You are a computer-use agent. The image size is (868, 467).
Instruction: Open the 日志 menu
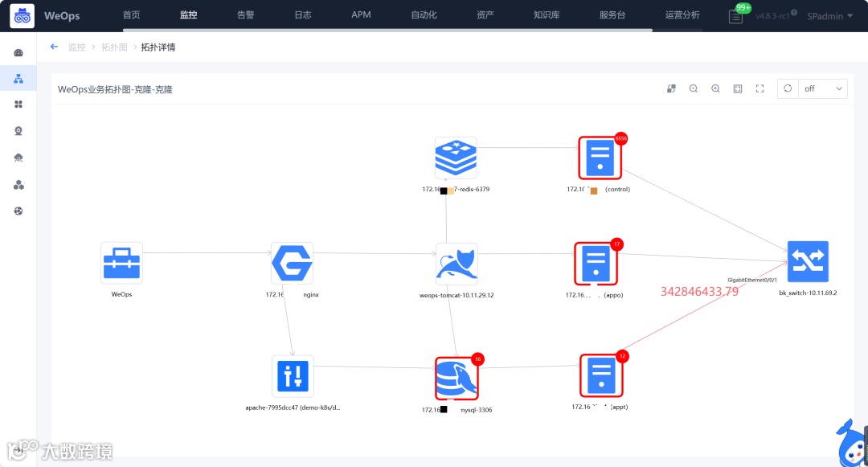[303, 15]
